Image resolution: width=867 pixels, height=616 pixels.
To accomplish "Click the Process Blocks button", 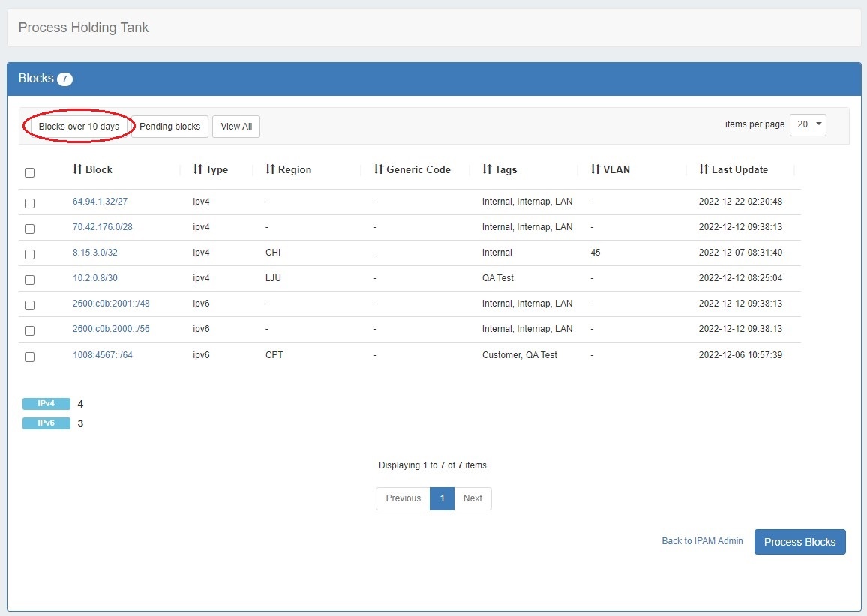I will coord(799,542).
